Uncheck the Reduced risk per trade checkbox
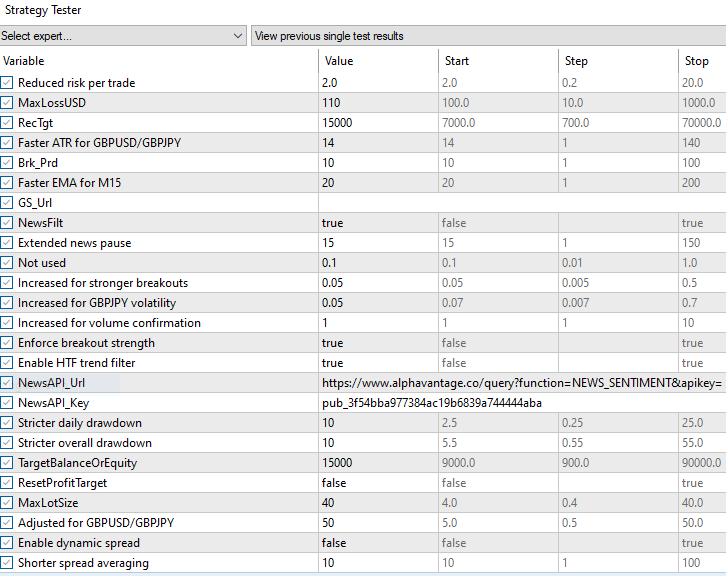Viewport: 726px width, 576px height. pyautogui.click(x=8, y=83)
